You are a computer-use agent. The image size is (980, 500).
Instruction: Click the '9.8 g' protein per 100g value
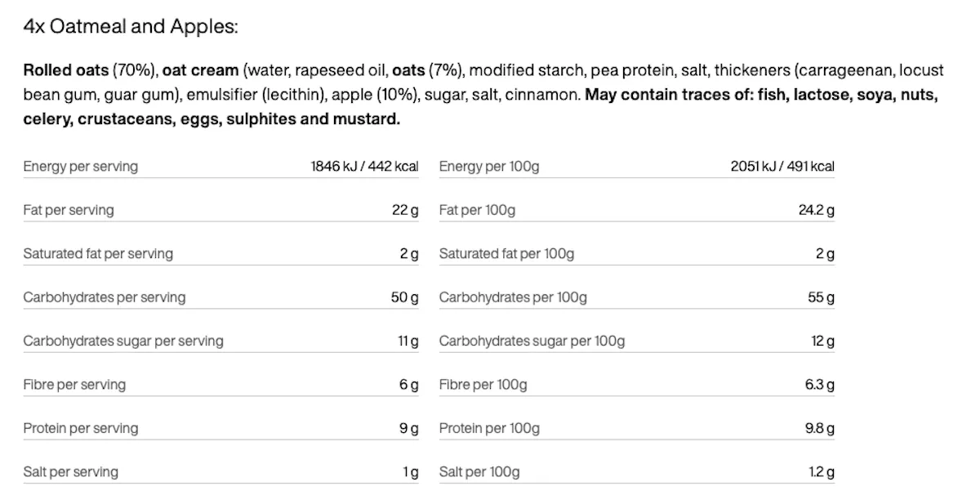[819, 428]
